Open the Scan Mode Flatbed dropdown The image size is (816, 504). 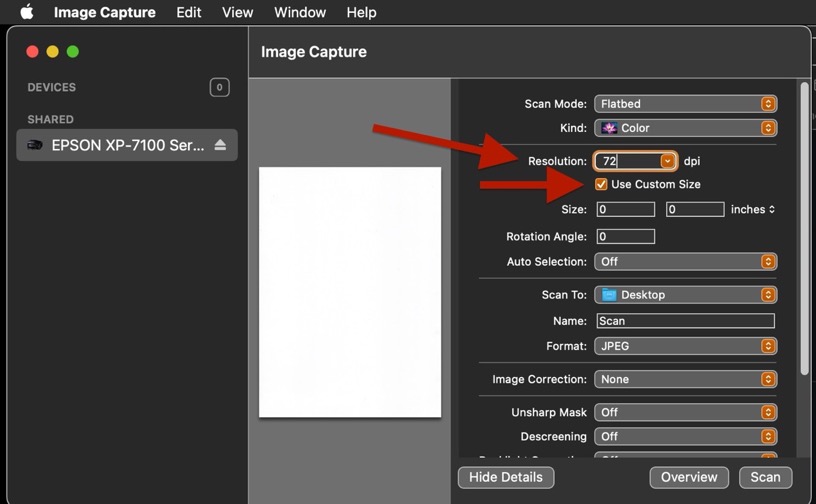[x=685, y=104]
